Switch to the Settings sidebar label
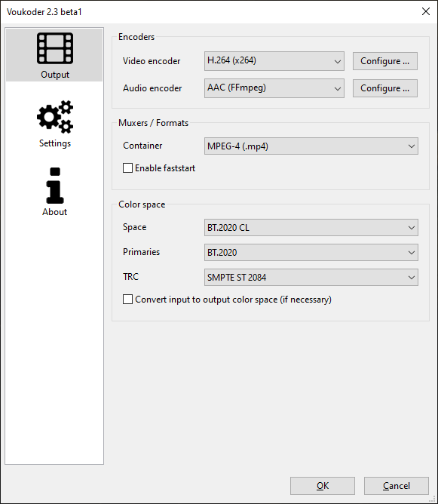 point(55,143)
